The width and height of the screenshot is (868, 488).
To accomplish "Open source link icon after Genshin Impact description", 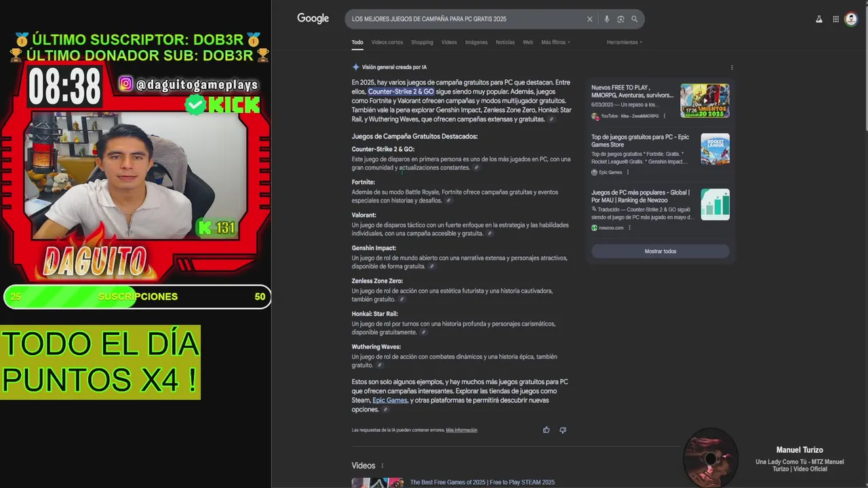I will (431, 266).
